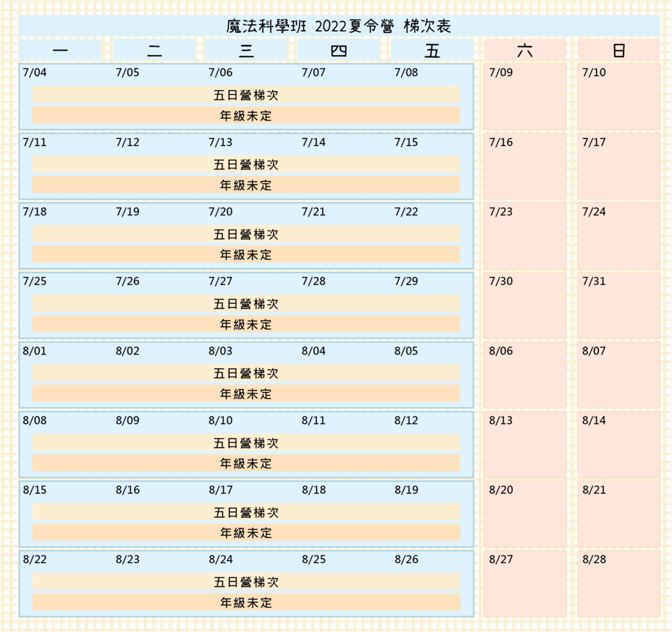Click 五日營梯次 bar in the 7/25 week
672x632 pixels.
coord(247,304)
